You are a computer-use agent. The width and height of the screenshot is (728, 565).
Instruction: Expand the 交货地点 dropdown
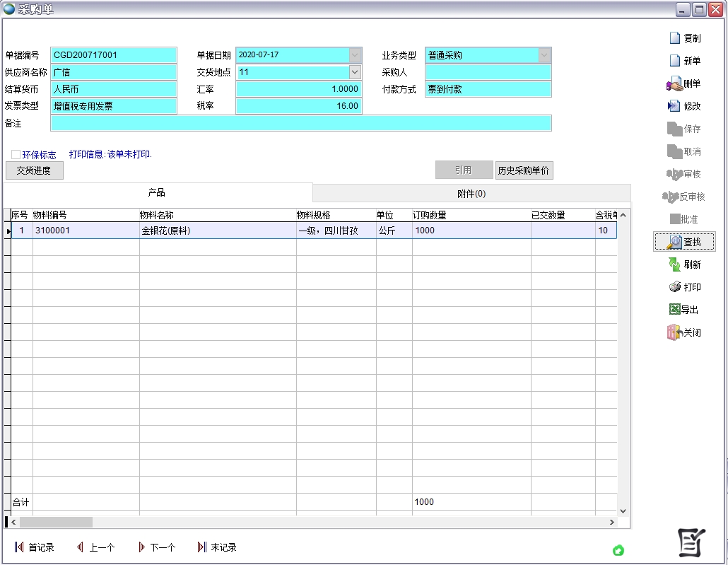tap(355, 72)
